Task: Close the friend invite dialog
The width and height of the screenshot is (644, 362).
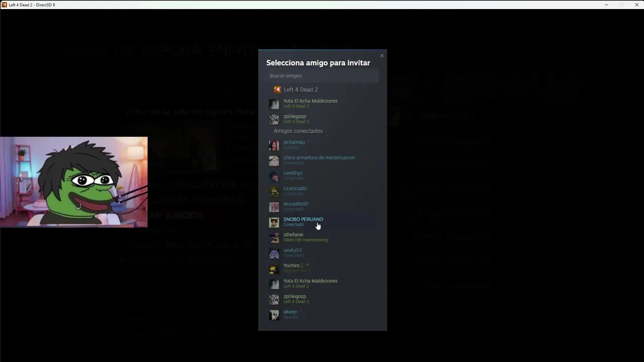Action: click(x=382, y=56)
